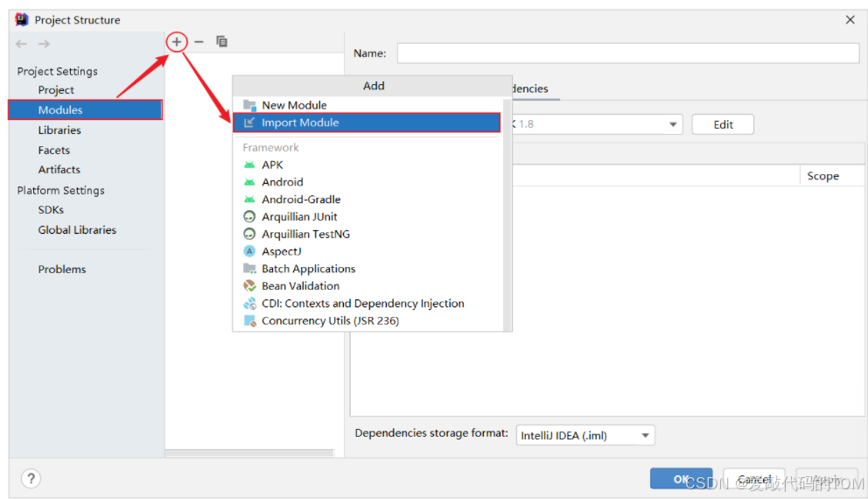Close the Project Structure dialog
This screenshot has width=868, height=499.
pos(850,19)
